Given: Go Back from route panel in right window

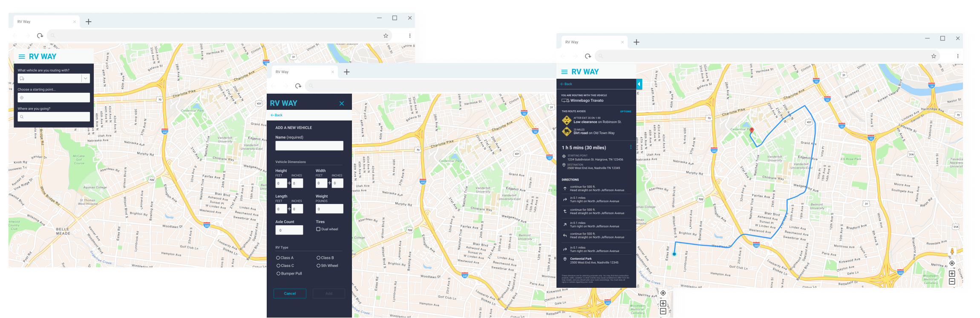Looking at the screenshot, I should pyautogui.click(x=566, y=84).
